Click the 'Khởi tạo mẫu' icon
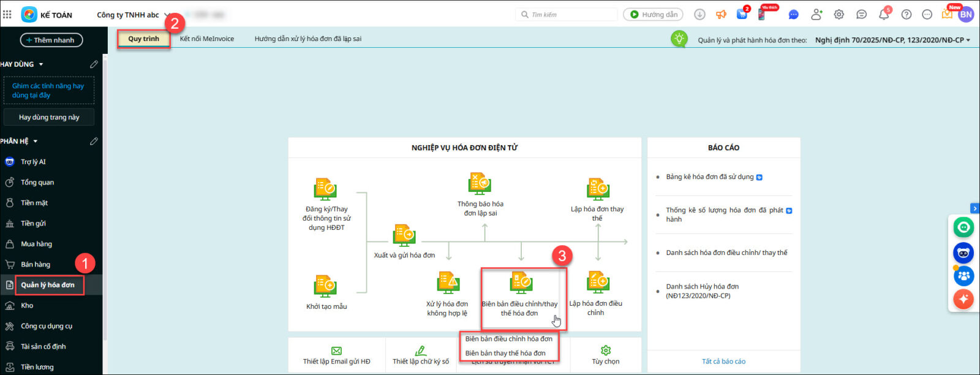The image size is (980, 375). 325,287
